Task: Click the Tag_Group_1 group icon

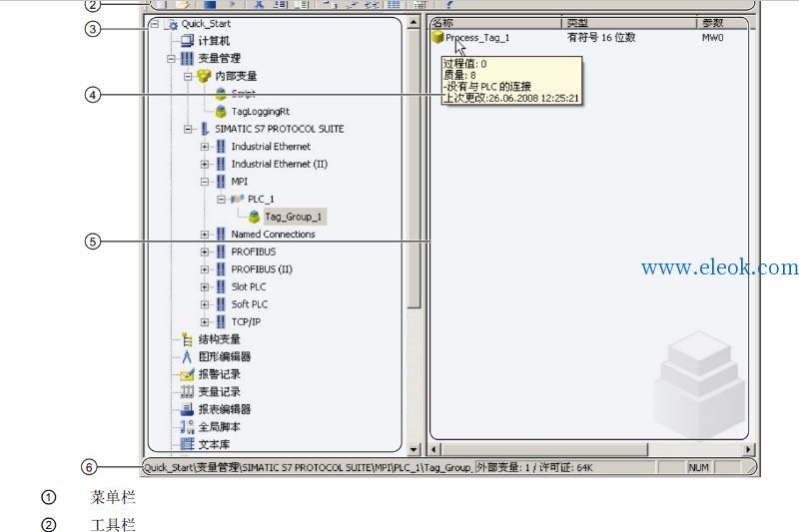Action: (x=255, y=218)
